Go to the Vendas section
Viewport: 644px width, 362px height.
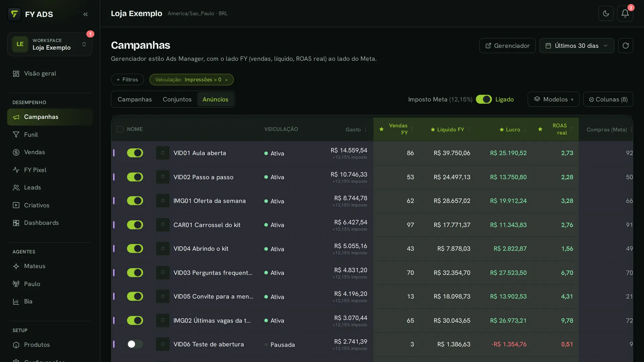tap(50, 152)
